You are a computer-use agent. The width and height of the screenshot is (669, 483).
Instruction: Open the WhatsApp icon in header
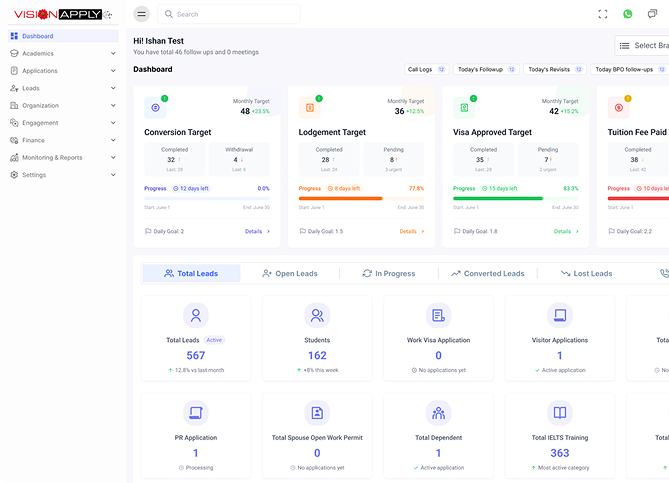click(x=627, y=14)
